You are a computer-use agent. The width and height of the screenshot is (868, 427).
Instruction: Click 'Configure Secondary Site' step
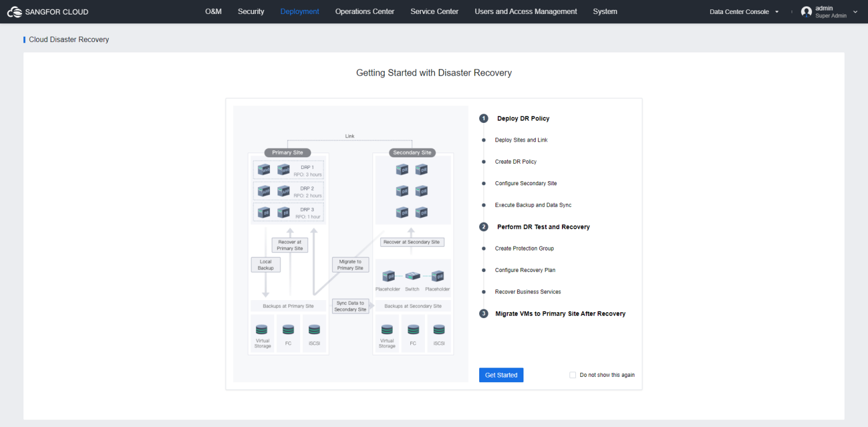click(526, 183)
